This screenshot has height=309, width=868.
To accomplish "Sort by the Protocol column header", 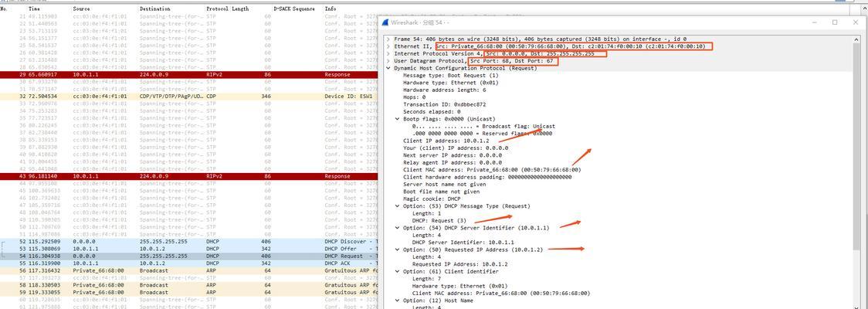I will 217,8.
